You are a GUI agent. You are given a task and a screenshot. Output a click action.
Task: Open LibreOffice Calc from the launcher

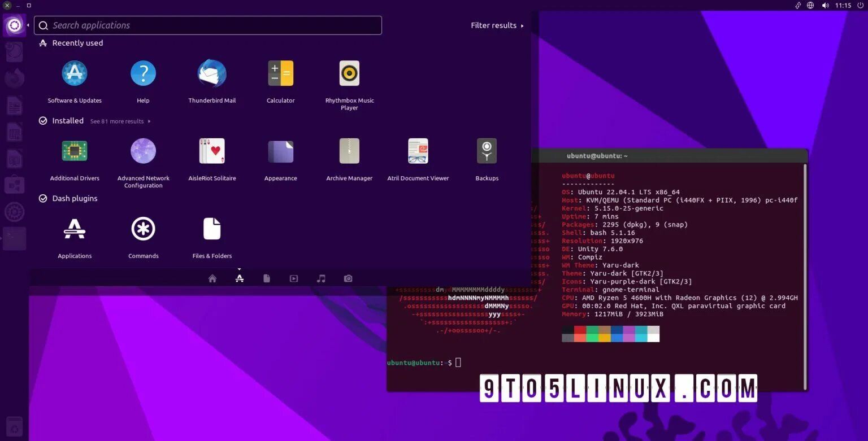(x=15, y=132)
